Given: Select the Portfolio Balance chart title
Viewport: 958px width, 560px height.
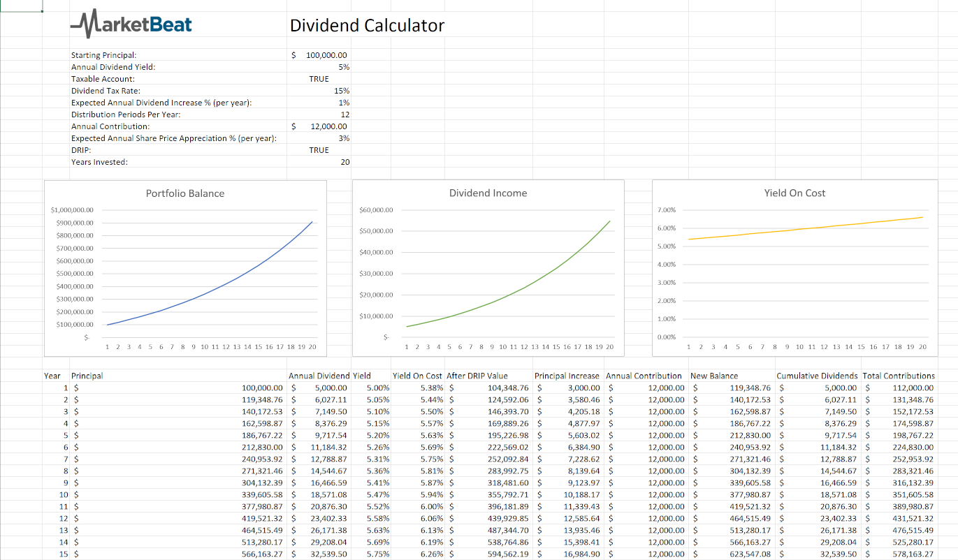Looking at the screenshot, I should coord(185,193).
